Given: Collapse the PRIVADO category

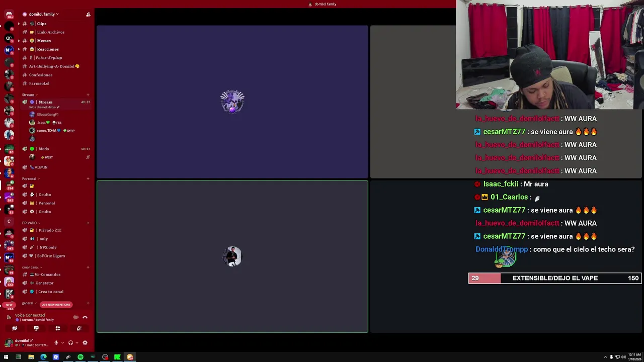Looking at the screenshot, I should [31, 223].
